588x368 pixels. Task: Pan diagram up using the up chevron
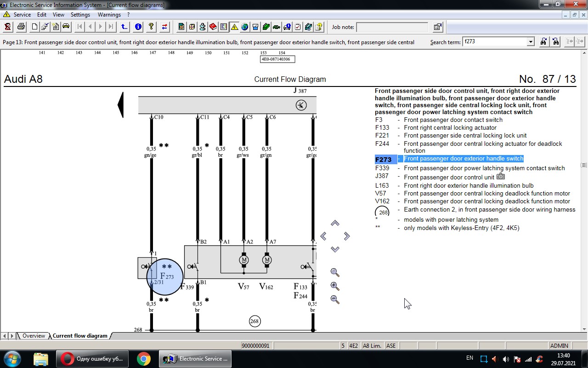coord(335,223)
